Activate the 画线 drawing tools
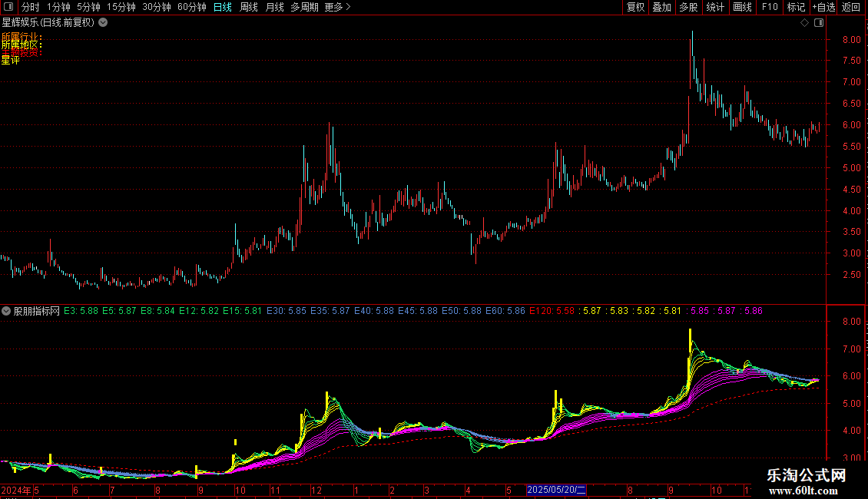The height and width of the screenshot is (499, 868). click(x=742, y=7)
